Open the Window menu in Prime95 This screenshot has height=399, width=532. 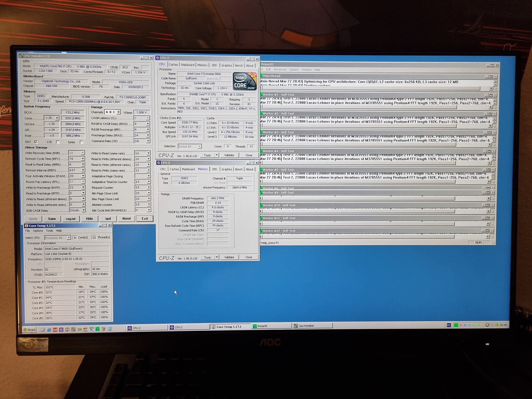point(306,70)
